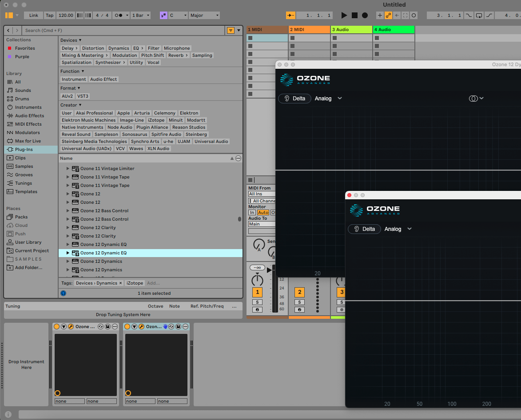
Task: Toggle Delta in the back Ozone window
Action: tap(294, 99)
